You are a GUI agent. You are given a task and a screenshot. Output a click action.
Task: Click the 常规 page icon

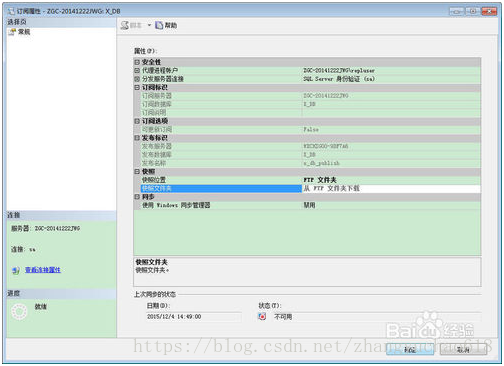coord(12,32)
